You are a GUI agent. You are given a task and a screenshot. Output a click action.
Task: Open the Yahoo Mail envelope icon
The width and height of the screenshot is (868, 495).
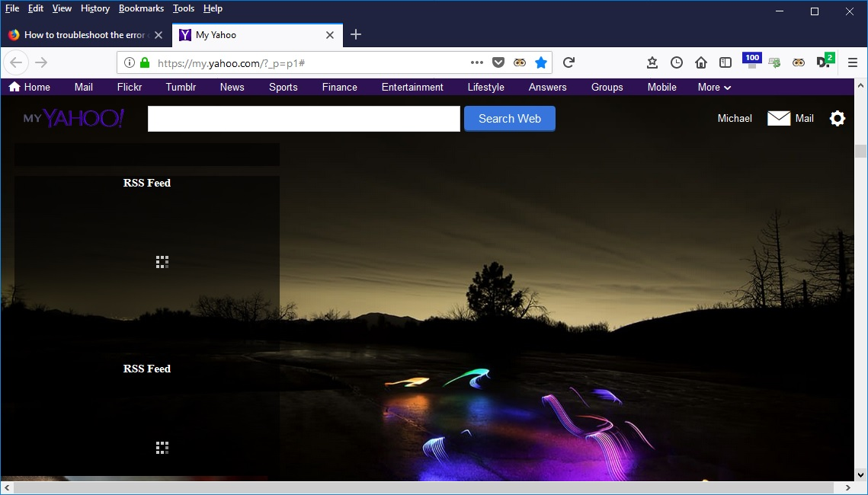tap(778, 118)
